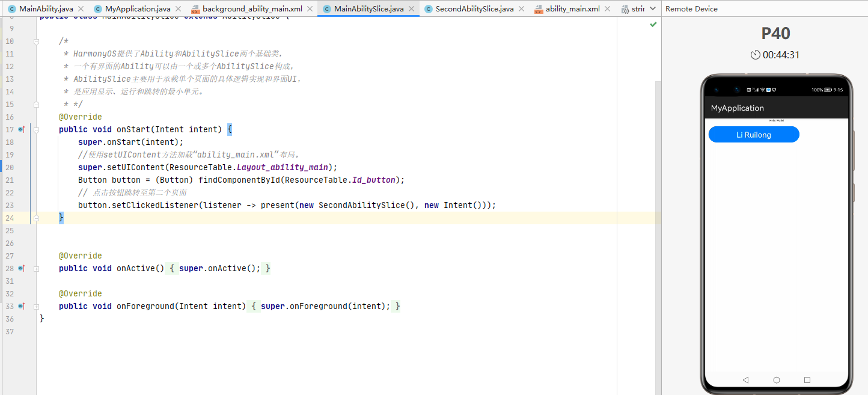
Task: Click line number 20 in the gutter
Action: (9, 167)
